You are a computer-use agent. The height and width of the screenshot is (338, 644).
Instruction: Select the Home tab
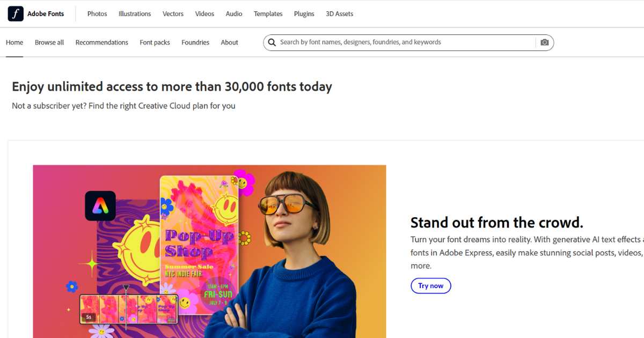[14, 42]
